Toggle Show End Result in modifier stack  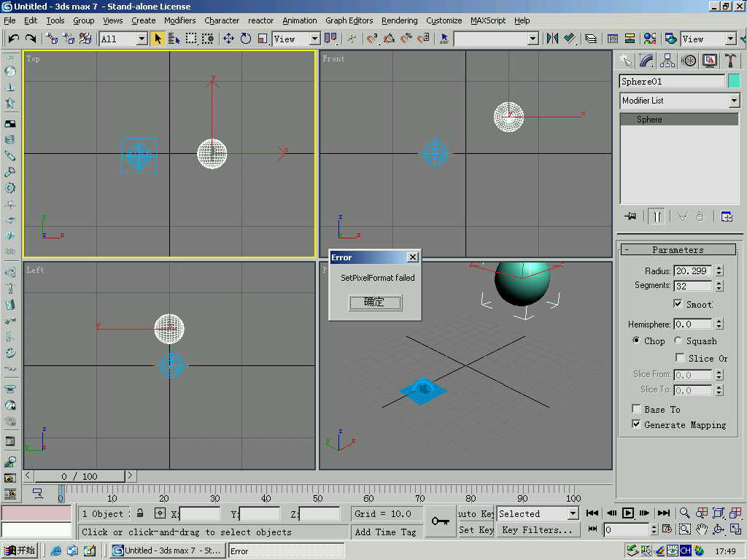coord(657,216)
